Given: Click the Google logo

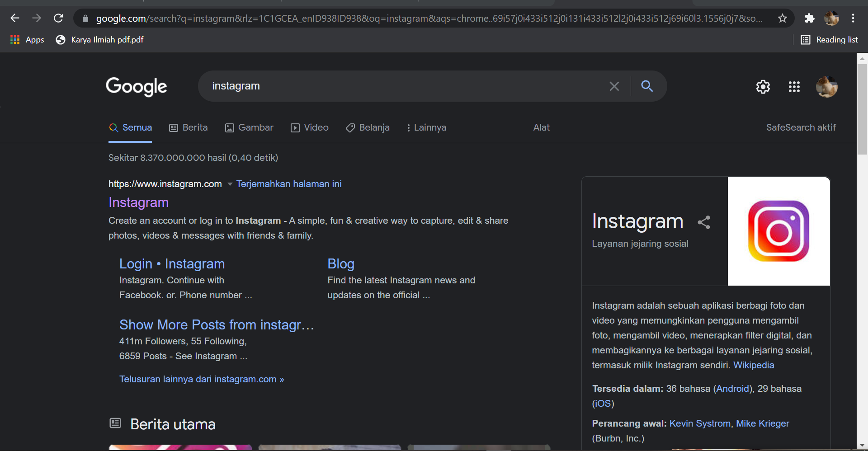Looking at the screenshot, I should (136, 86).
